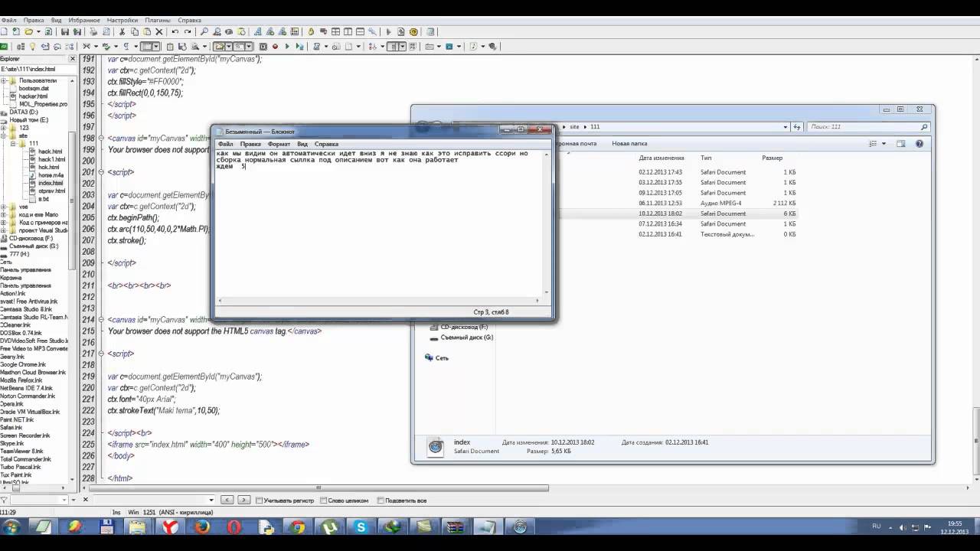Expand the 'Пользователи' folder in tree
Viewport: 980px width, 551px height.
click(3, 80)
